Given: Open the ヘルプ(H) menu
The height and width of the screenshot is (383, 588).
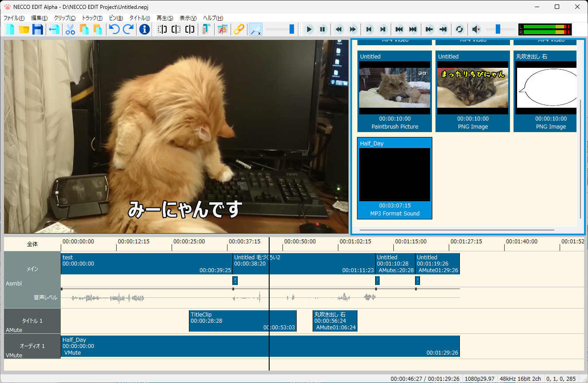Looking at the screenshot, I should click(x=213, y=18).
